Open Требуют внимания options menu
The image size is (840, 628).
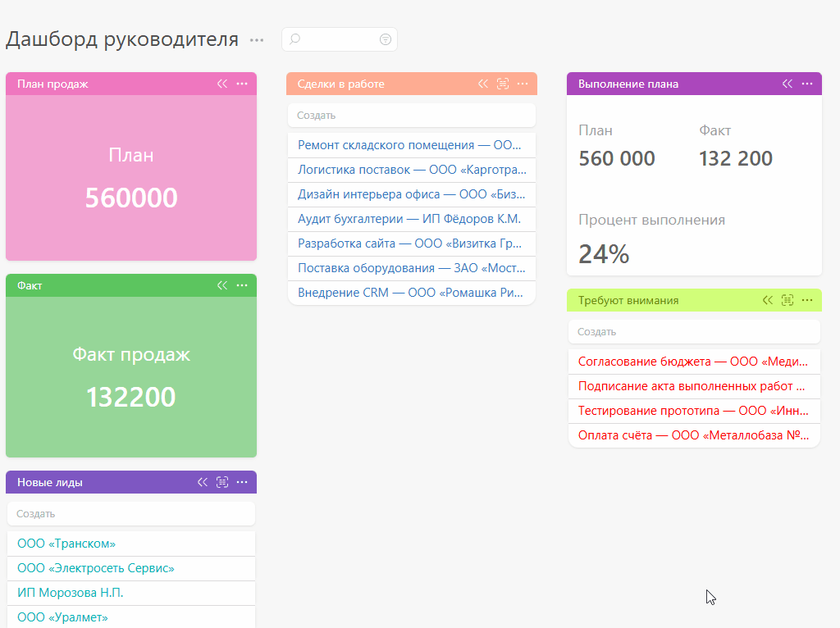pyautogui.click(x=807, y=300)
